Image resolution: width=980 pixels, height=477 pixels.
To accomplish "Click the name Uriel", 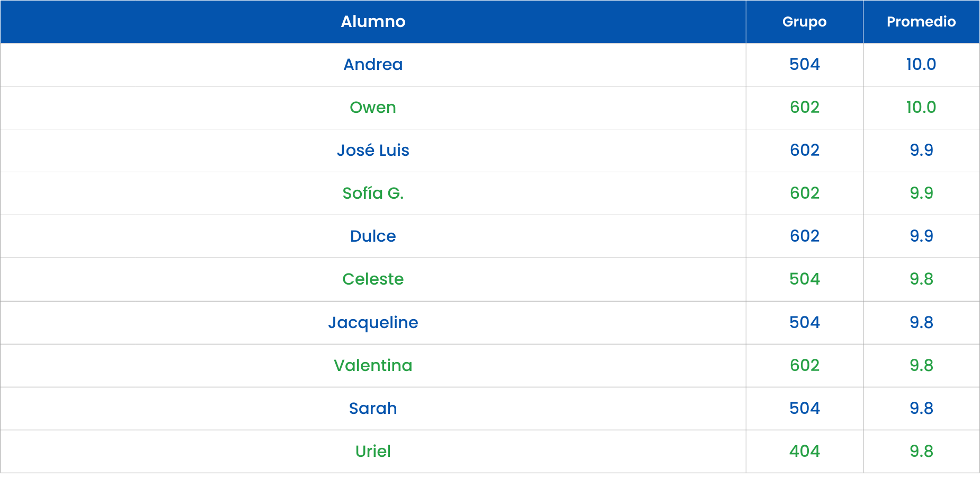I will 373,452.
